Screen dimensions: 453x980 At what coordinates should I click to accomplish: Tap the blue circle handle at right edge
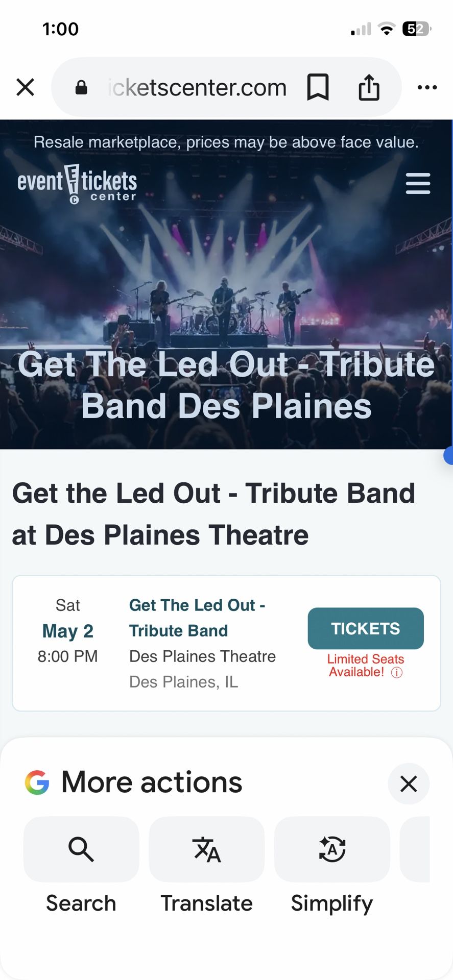tap(448, 455)
